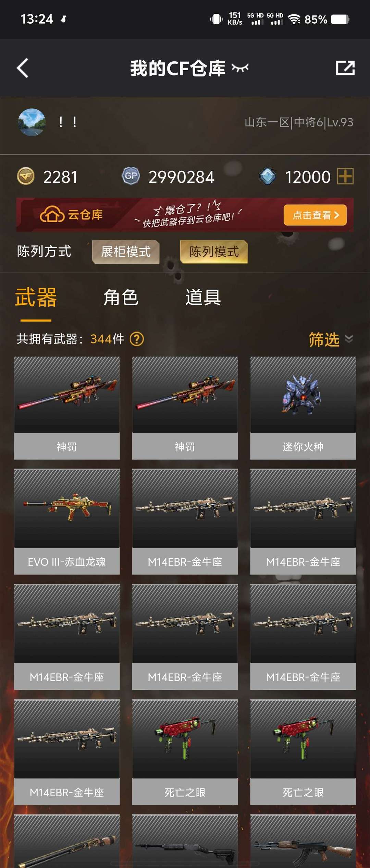
Task: Tap the GP coin icon
Action: point(131,176)
